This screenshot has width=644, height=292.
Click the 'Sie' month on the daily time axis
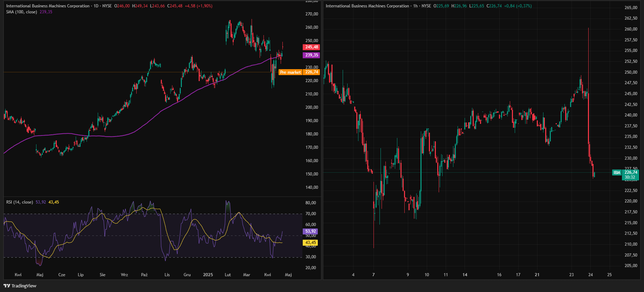(x=102, y=275)
